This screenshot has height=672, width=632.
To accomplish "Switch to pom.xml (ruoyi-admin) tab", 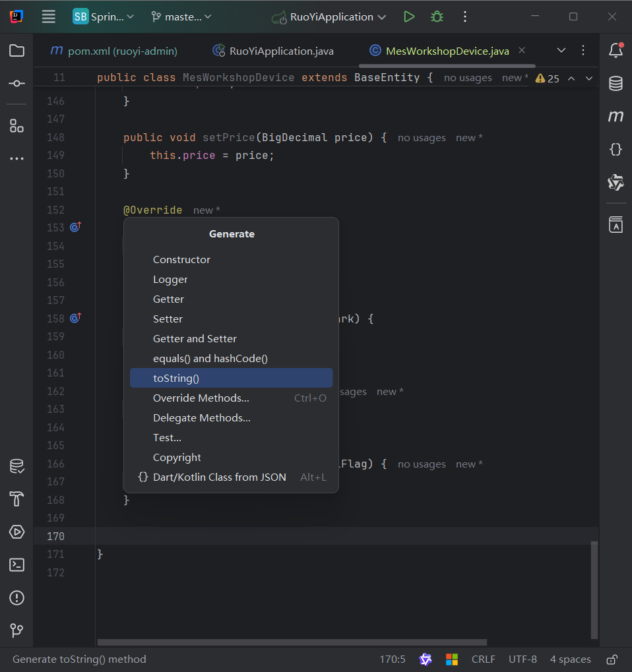I will (113, 51).
